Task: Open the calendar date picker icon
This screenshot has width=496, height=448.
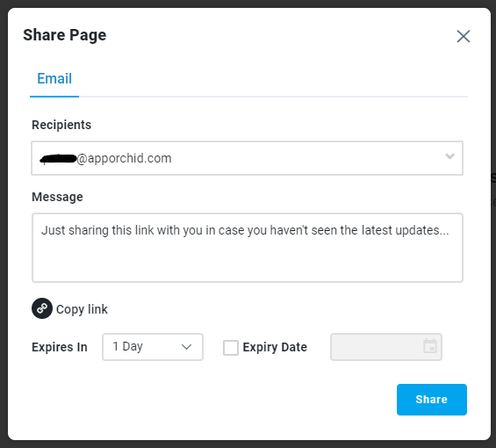Action: pyautogui.click(x=430, y=346)
